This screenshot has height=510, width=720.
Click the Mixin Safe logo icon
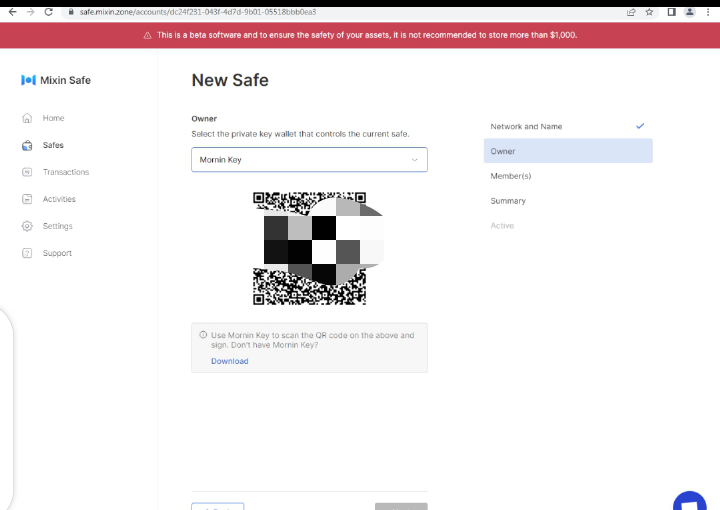(28, 80)
